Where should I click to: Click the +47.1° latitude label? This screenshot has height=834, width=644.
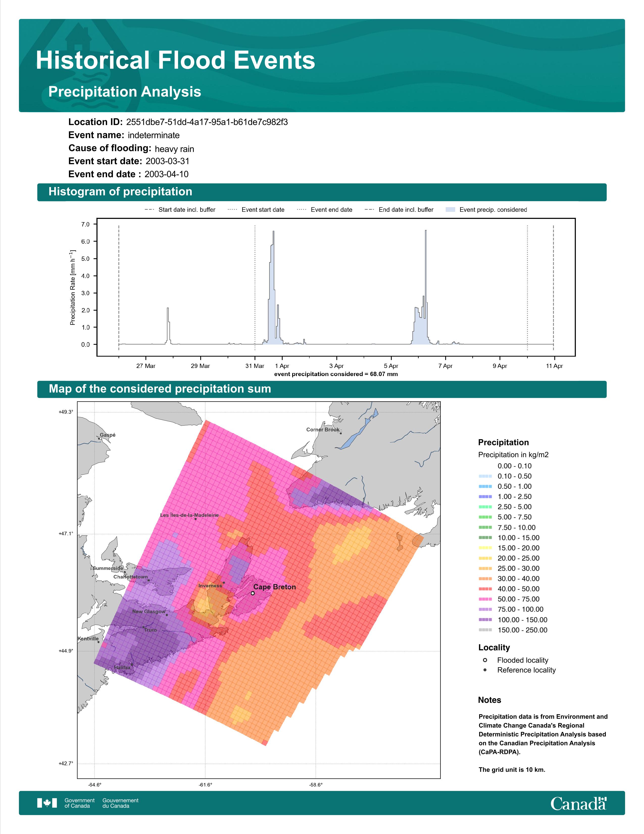pyautogui.click(x=66, y=534)
